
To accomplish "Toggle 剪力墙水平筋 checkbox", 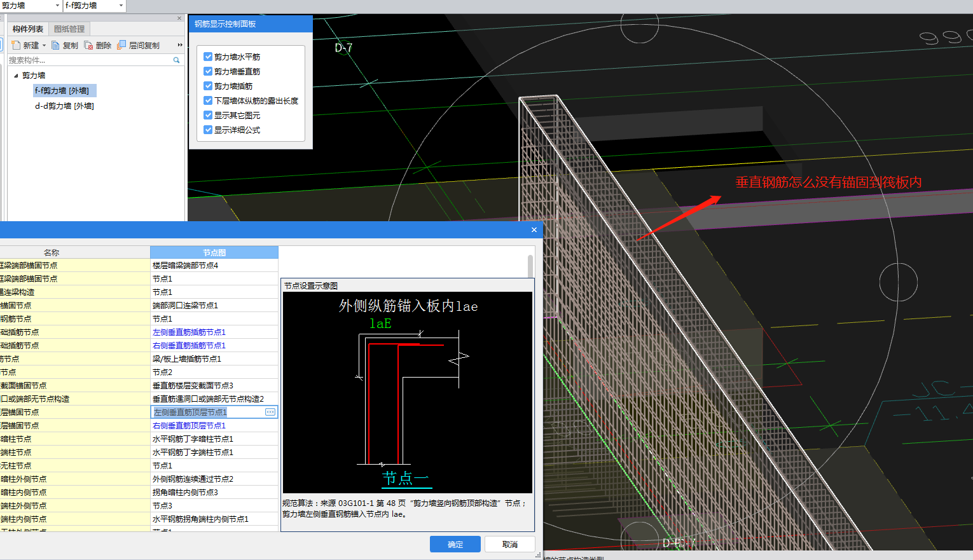I will pyautogui.click(x=208, y=57).
